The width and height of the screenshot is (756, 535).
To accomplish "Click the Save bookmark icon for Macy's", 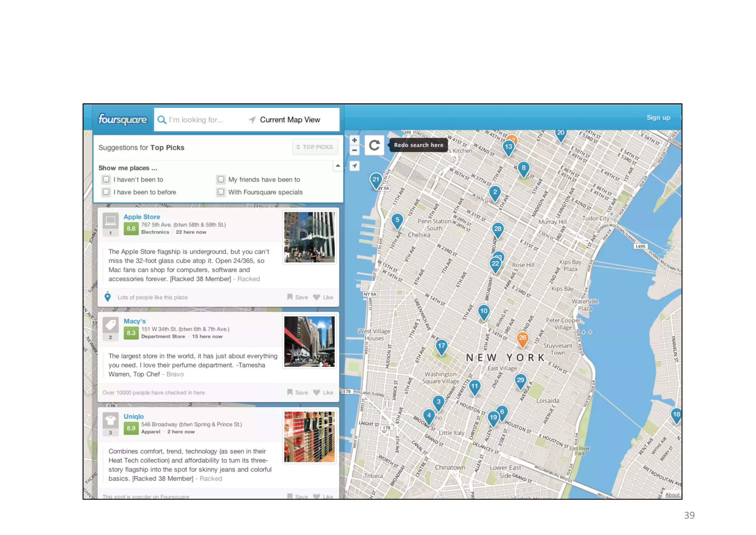I will click(290, 392).
